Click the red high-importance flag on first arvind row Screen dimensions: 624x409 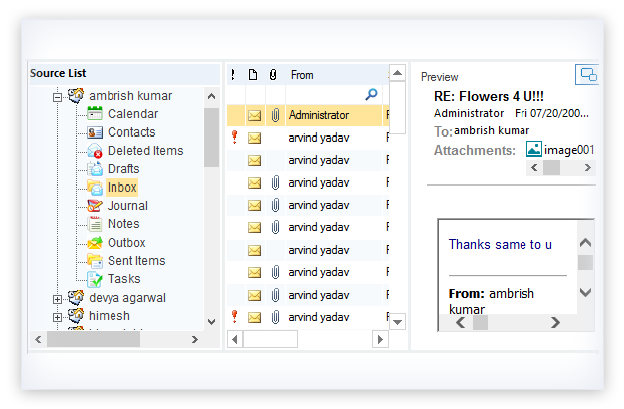click(x=234, y=137)
